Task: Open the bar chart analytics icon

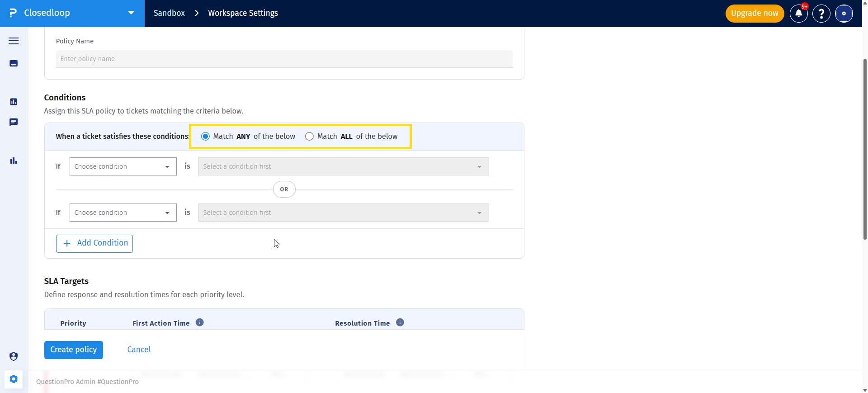Action: (x=14, y=161)
